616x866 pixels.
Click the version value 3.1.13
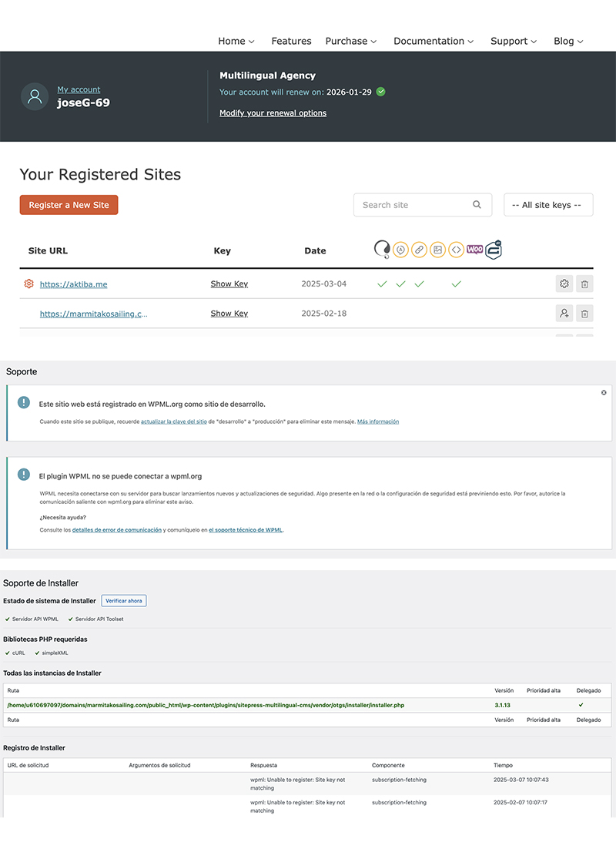(502, 705)
